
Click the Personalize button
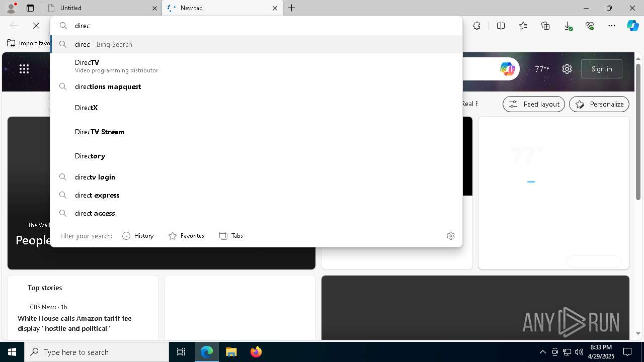599,104
